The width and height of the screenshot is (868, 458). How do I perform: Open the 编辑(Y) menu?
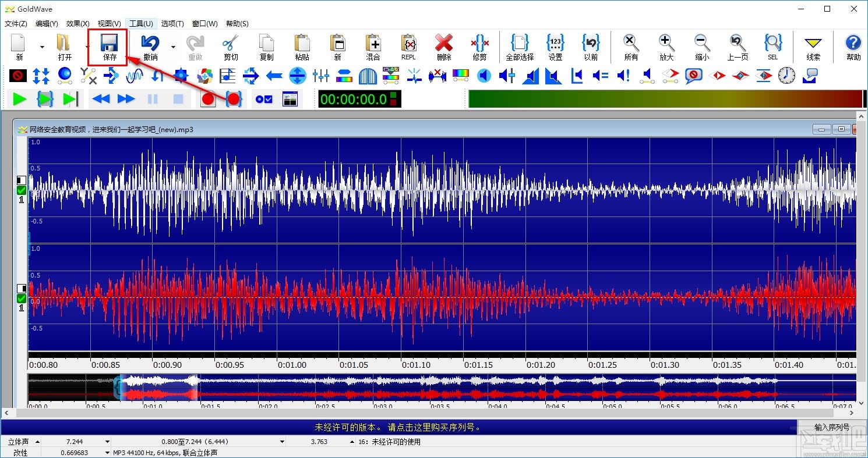[47, 24]
